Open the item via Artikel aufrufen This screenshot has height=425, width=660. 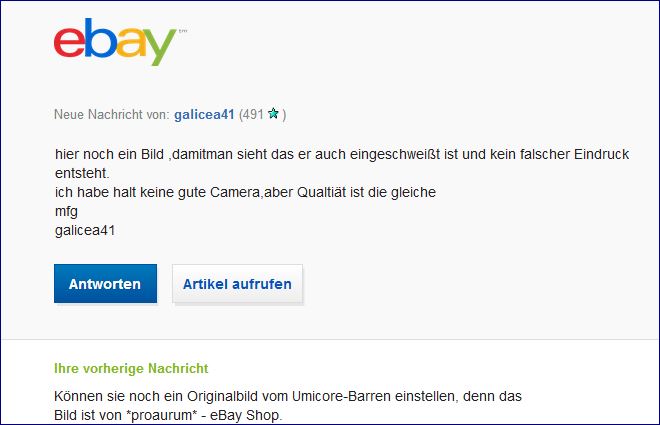click(237, 284)
